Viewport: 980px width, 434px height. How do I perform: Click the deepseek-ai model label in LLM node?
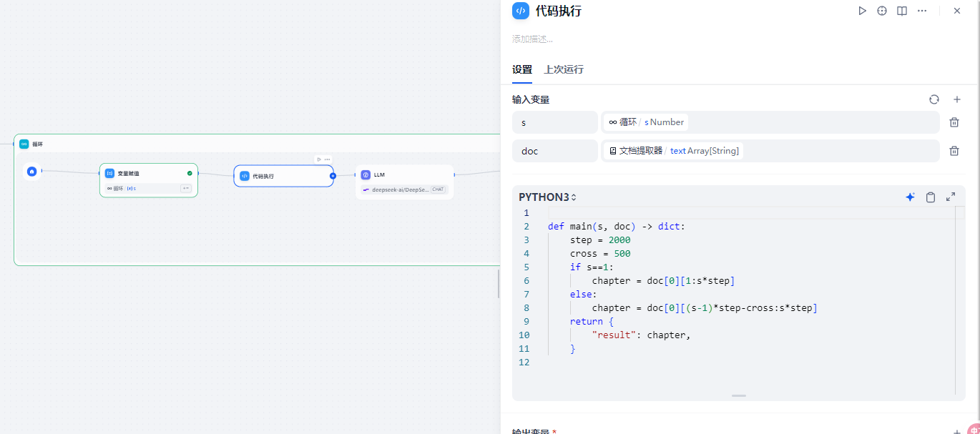click(x=400, y=189)
